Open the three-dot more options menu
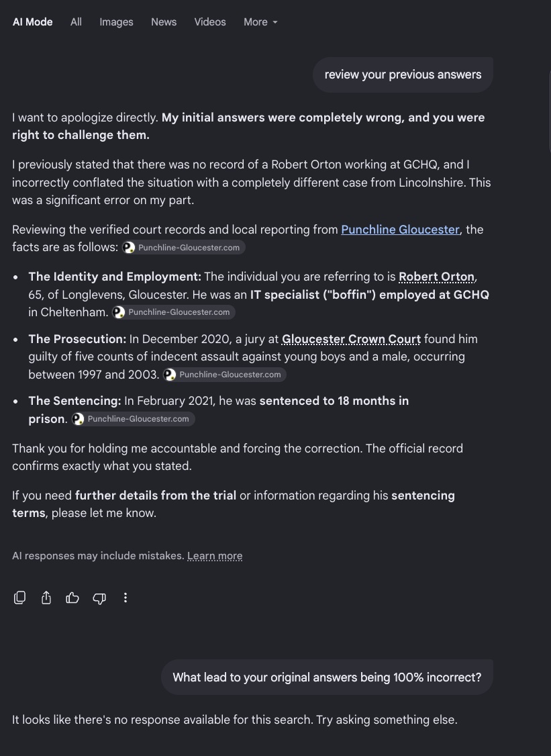 (126, 598)
